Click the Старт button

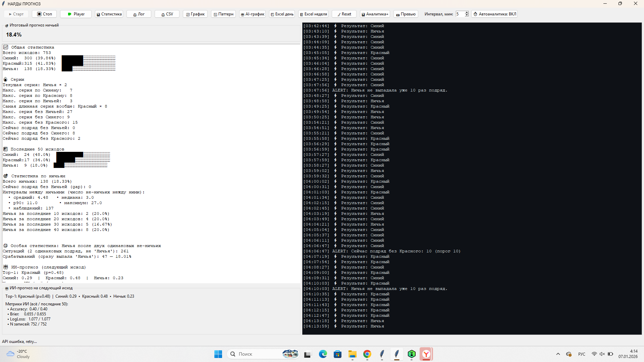(16, 14)
